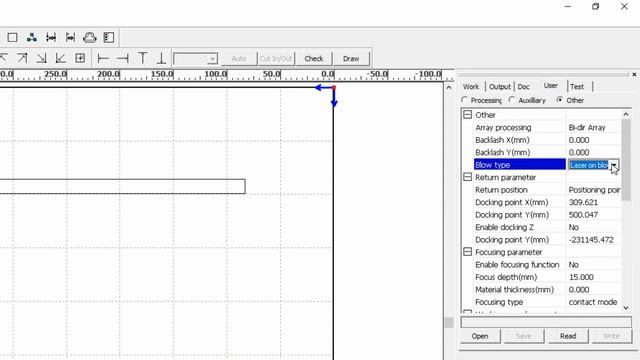Select the Processing radio button
The width and height of the screenshot is (640, 360).
(464, 100)
